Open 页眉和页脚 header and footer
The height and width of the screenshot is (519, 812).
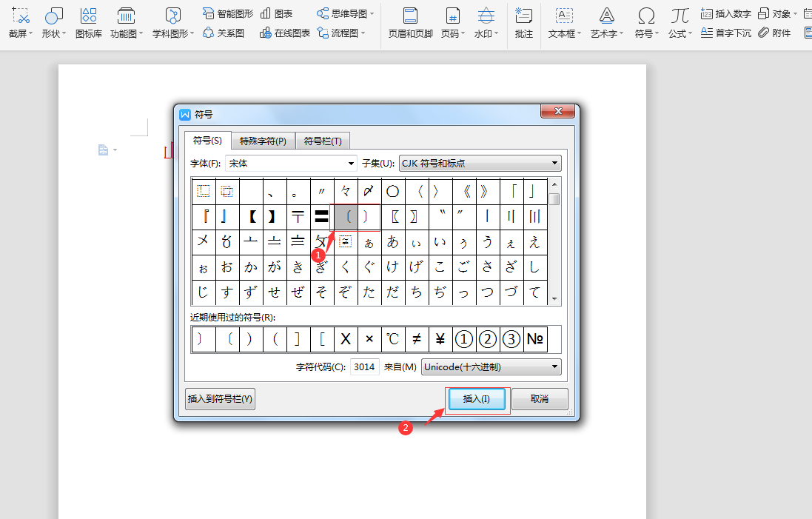point(411,23)
